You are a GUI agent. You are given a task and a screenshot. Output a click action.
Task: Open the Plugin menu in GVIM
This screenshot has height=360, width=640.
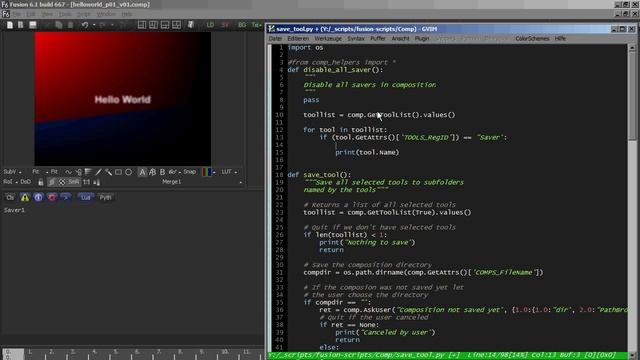pyautogui.click(x=422, y=38)
